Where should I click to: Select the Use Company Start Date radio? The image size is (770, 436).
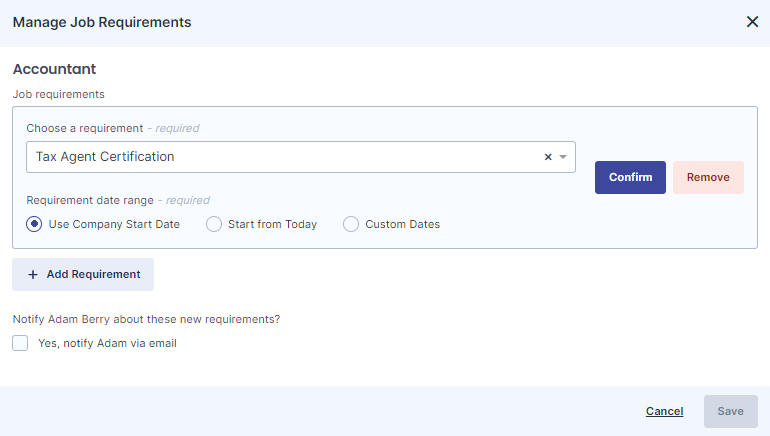[34, 224]
